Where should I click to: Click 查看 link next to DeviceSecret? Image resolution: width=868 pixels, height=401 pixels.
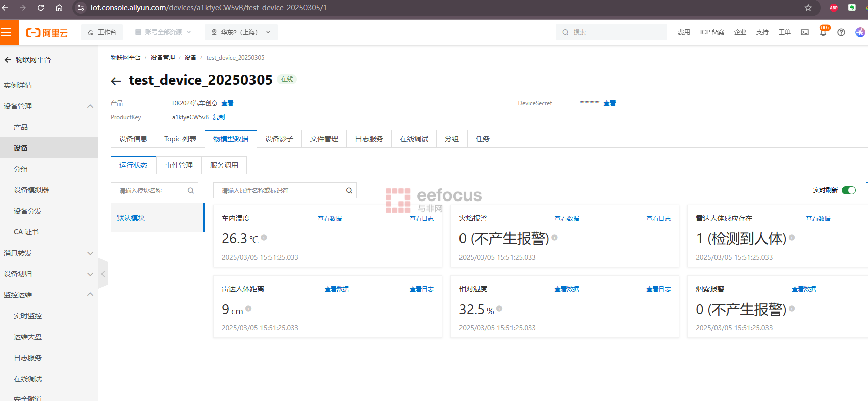tap(609, 103)
